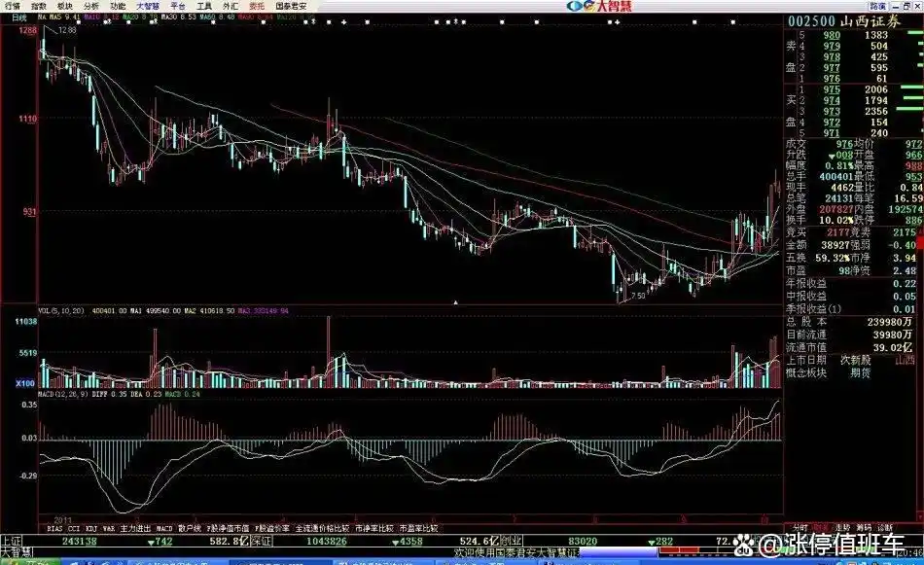
Task: Click the 大智慧 label in bottom-left corner
Action: pyautogui.click(x=16, y=552)
